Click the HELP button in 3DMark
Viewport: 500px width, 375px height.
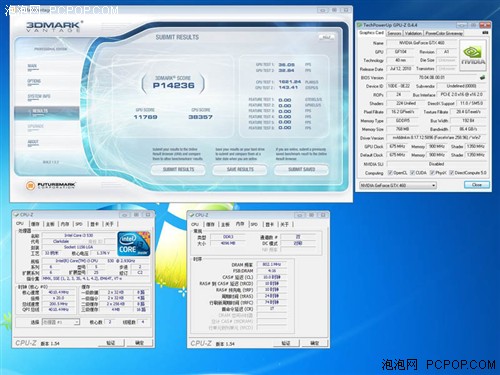point(326,37)
